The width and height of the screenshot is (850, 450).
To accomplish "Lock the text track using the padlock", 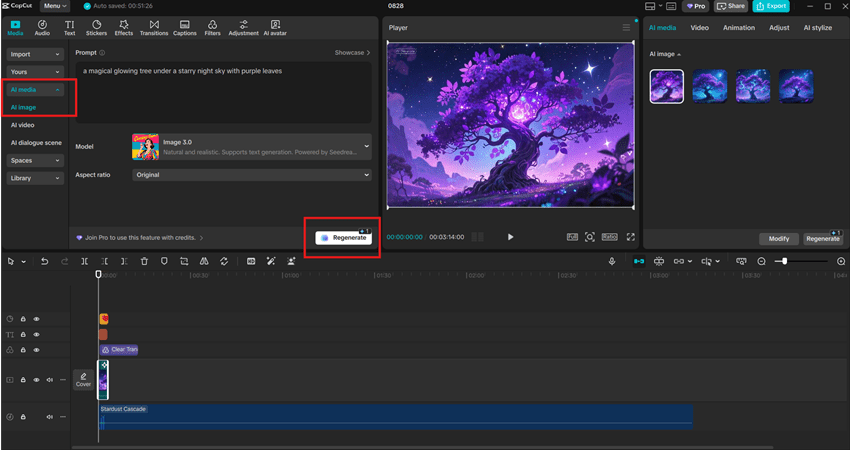I will click(23, 334).
